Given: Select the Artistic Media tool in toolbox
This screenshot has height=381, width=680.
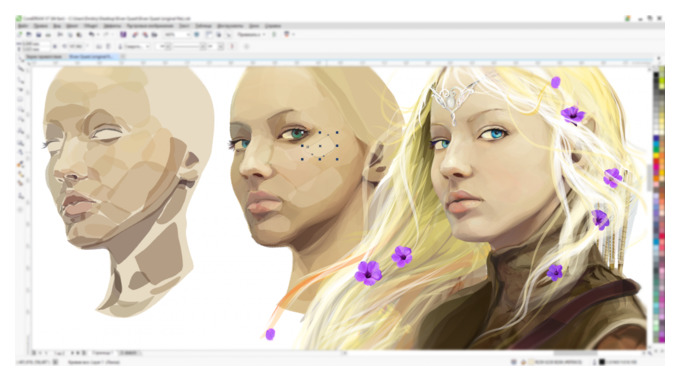Looking at the screenshot, I should (20, 110).
